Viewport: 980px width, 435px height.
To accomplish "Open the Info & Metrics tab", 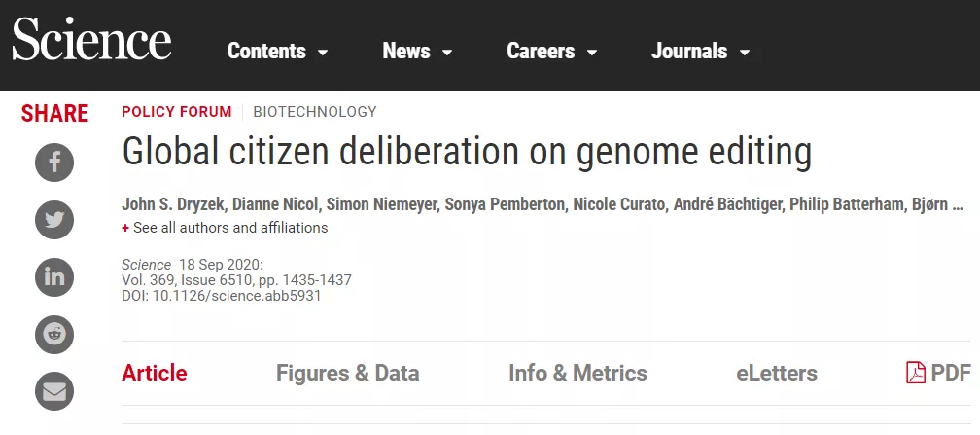I will pos(577,373).
